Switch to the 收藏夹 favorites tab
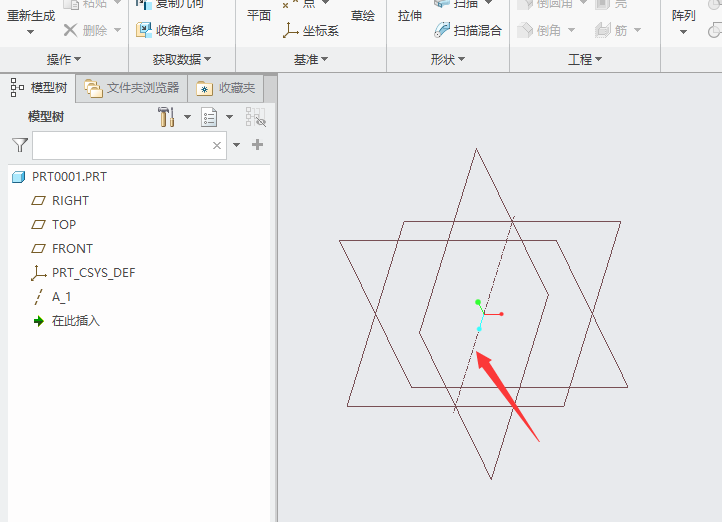 click(x=226, y=87)
